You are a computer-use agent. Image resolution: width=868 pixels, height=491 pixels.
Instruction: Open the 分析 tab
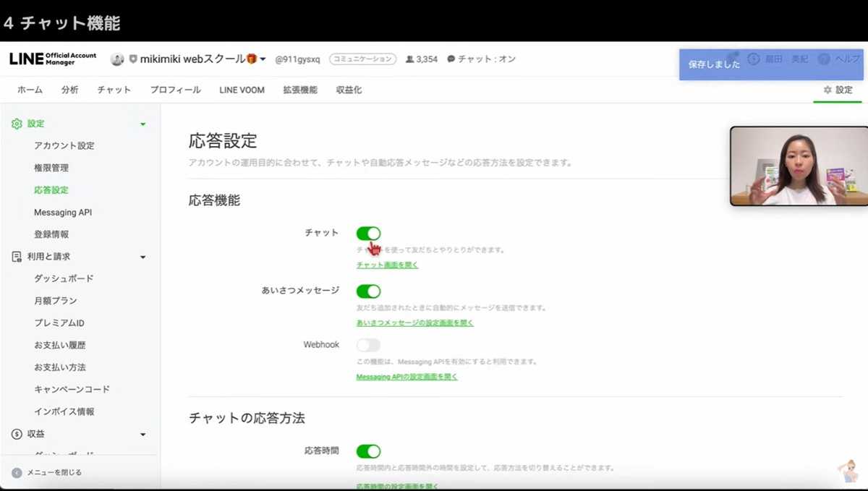(x=70, y=90)
